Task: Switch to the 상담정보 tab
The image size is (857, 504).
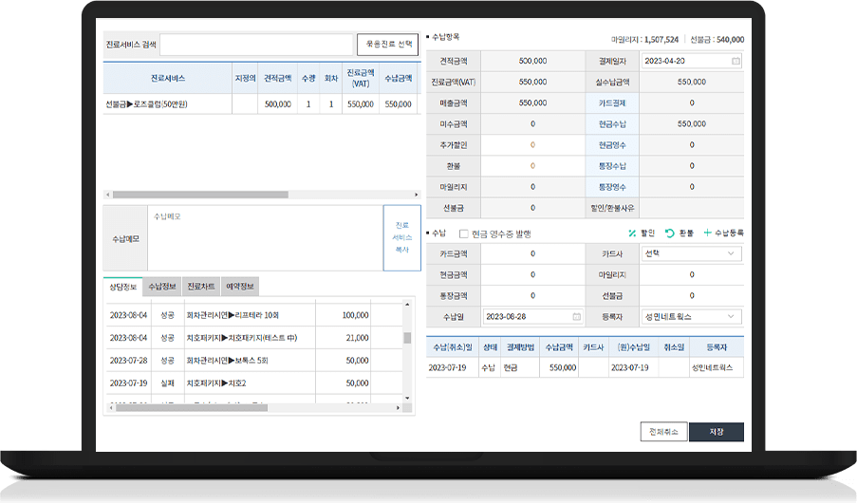Action: [x=123, y=287]
